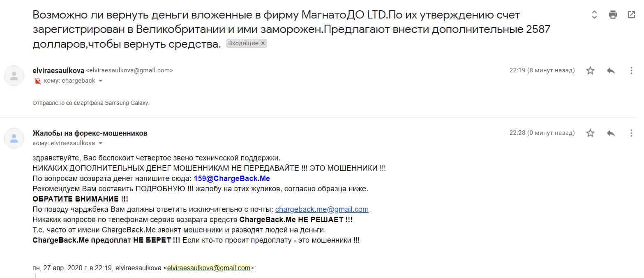Open more options for the second message

click(x=631, y=133)
